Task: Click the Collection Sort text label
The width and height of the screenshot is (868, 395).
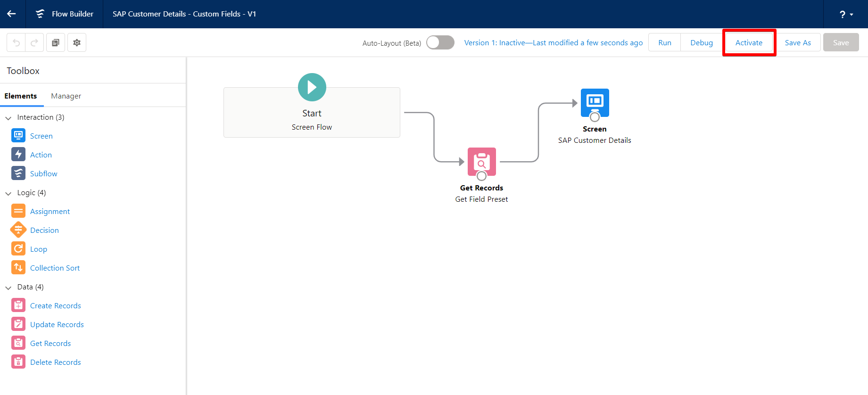Action: click(x=55, y=268)
